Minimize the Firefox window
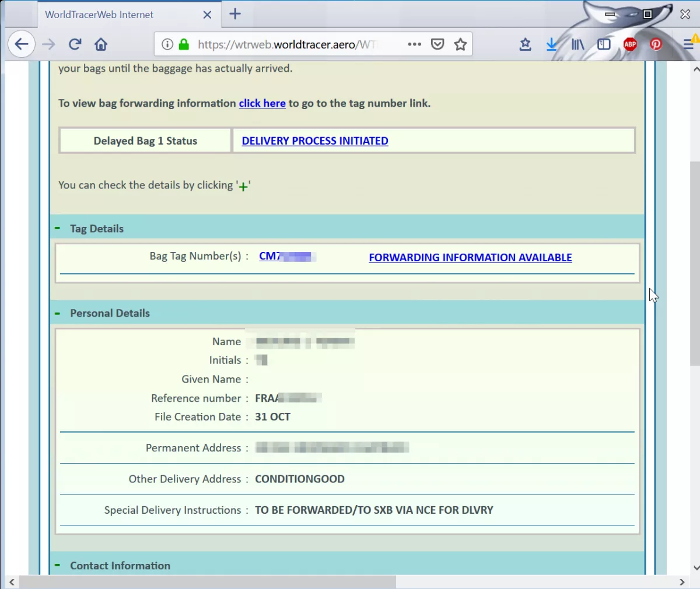Image resolution: width=700 pixels, height=589 pixels. tap(610, 14)
